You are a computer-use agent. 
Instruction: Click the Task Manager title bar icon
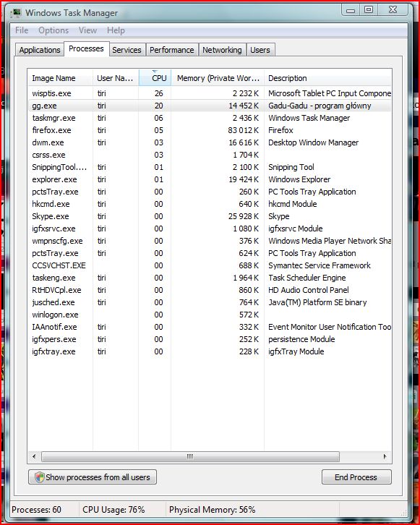16,13
